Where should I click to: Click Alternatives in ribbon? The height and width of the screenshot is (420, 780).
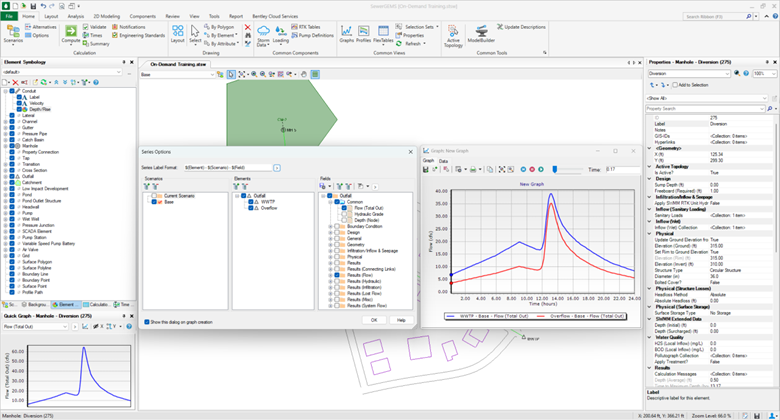41,27
